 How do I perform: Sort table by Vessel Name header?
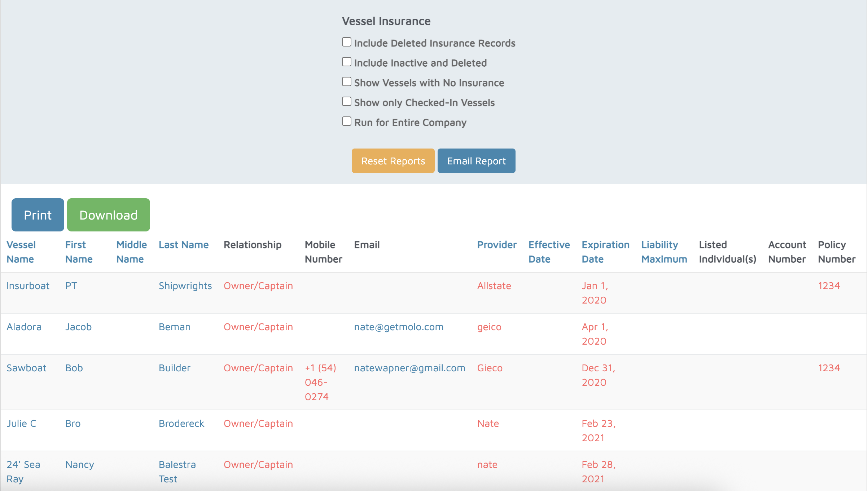click(21, 252)
